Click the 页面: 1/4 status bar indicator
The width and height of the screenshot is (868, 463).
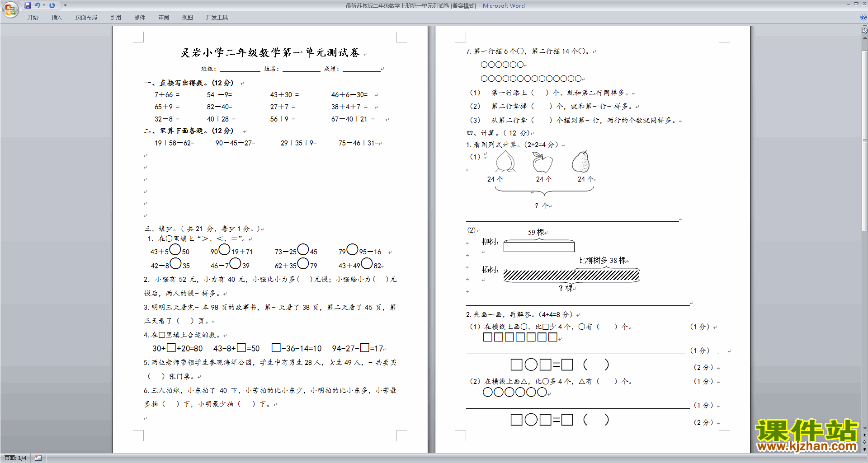pos(15,458)
